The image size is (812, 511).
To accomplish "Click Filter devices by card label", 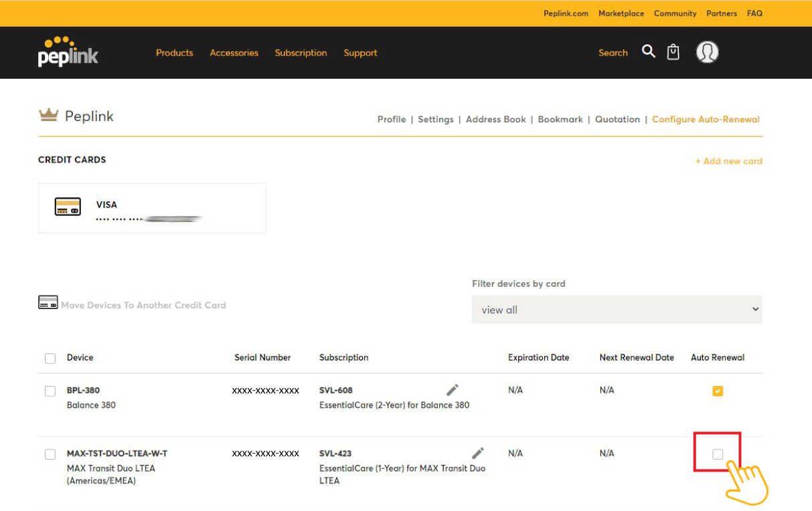I will tap(519, 284).
